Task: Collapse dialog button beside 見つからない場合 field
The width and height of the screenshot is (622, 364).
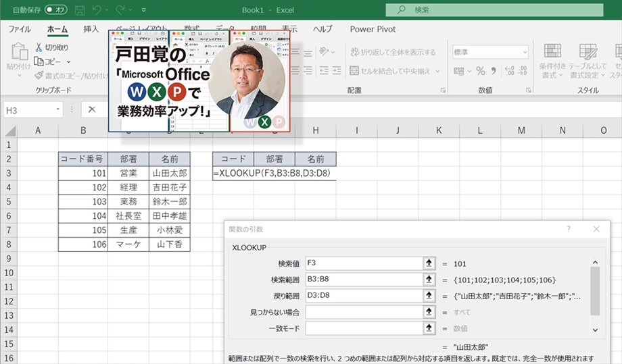Action: coord(429,312)
